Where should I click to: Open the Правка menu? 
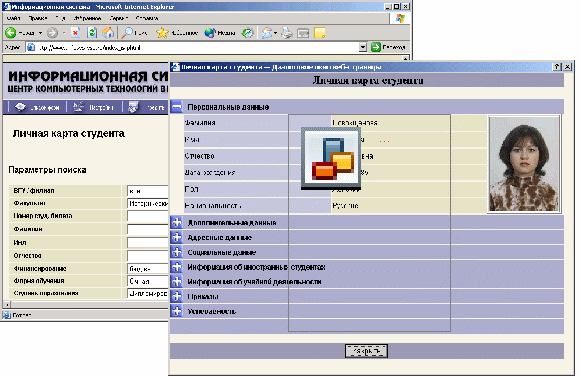pyautogui.click(x=38, y=18)
